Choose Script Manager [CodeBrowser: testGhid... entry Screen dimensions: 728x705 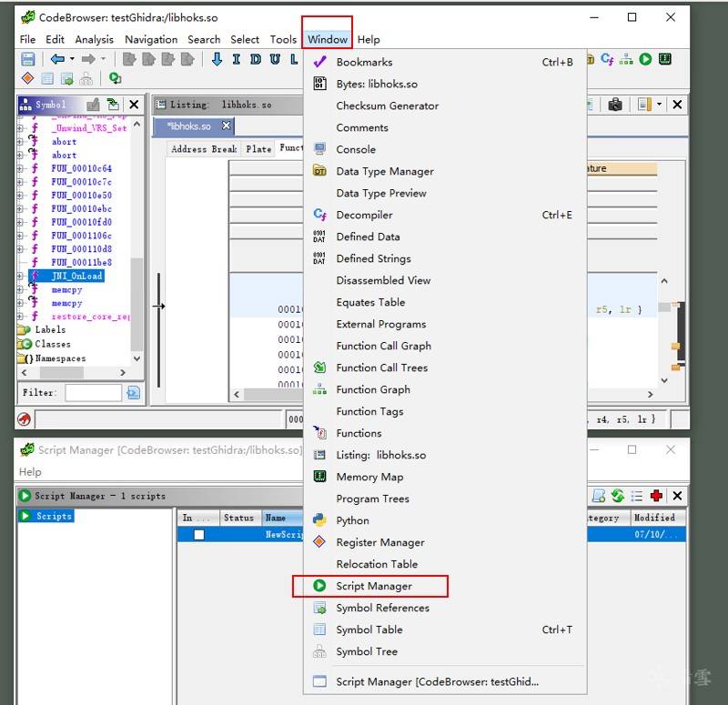point(445,681)
